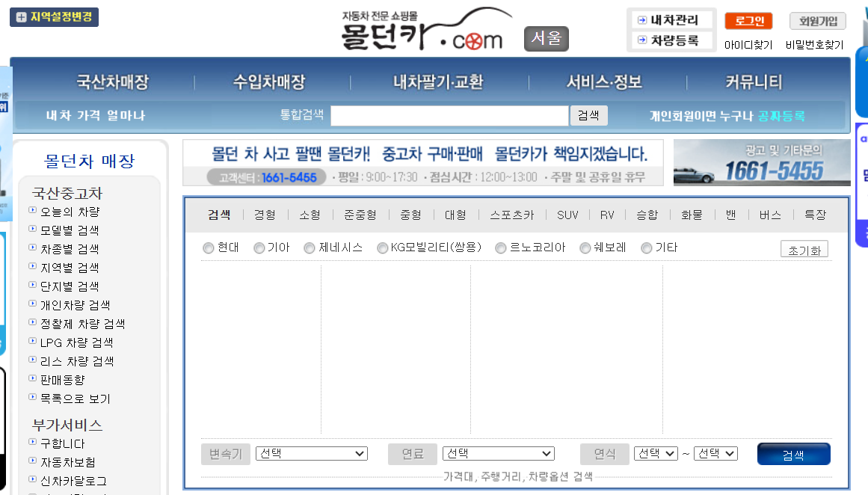Viewport: 868px width, 495px height.
Task: Select the 쉐보레 radio button
Action: 585,248
